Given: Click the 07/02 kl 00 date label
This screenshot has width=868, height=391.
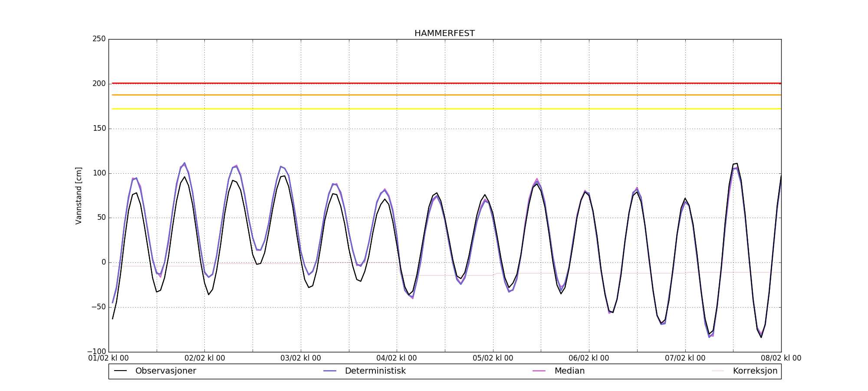Looking at the screenshot, I should [x=685, y=358].
